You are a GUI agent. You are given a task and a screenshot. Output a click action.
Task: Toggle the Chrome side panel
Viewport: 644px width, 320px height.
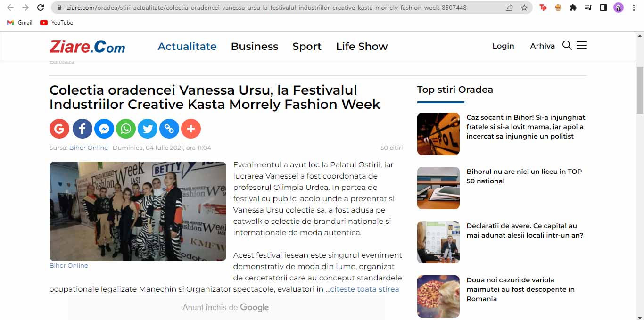click(603, 8)
